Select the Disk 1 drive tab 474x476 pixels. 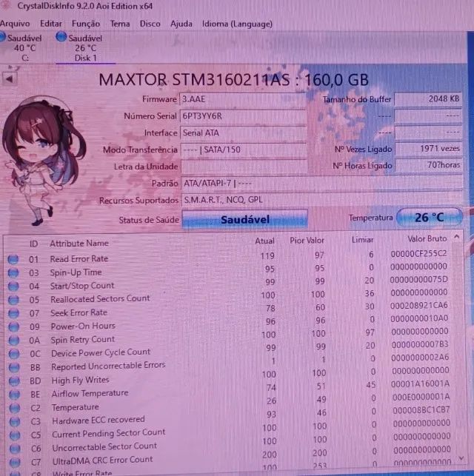tap(85, 48)
